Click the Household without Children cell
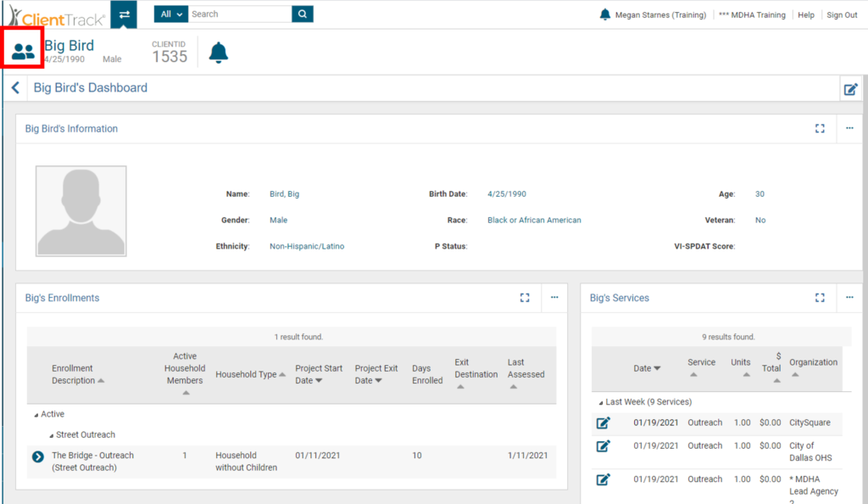The height and width of the screenshot is (504, 868). pos(247,462)
